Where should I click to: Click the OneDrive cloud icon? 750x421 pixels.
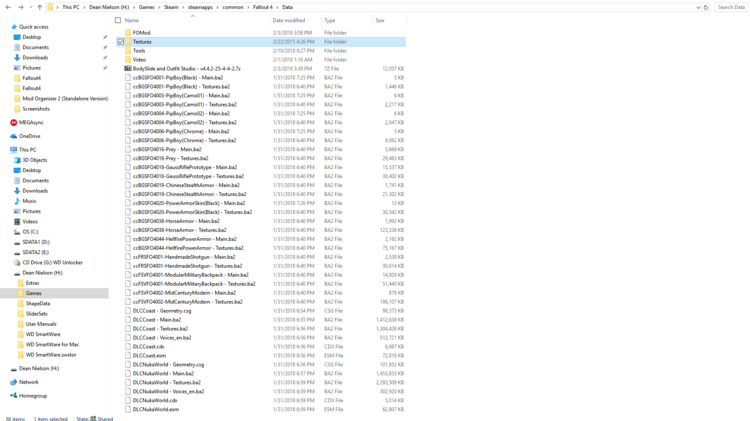13,136
